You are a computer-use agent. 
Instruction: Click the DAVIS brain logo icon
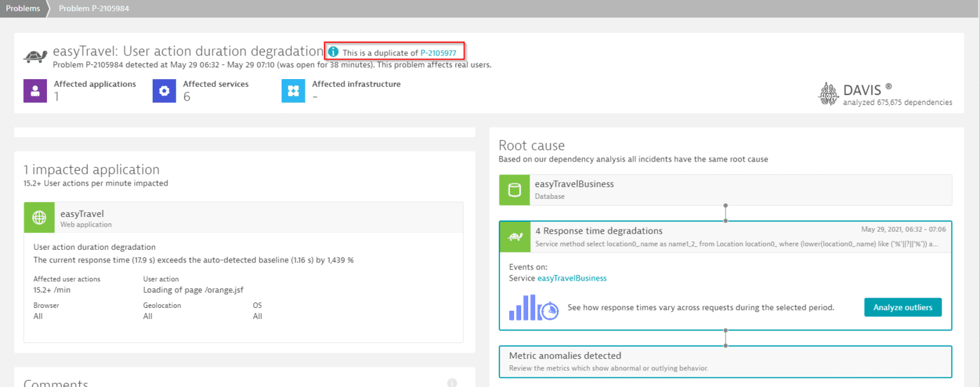click(828, 94)
